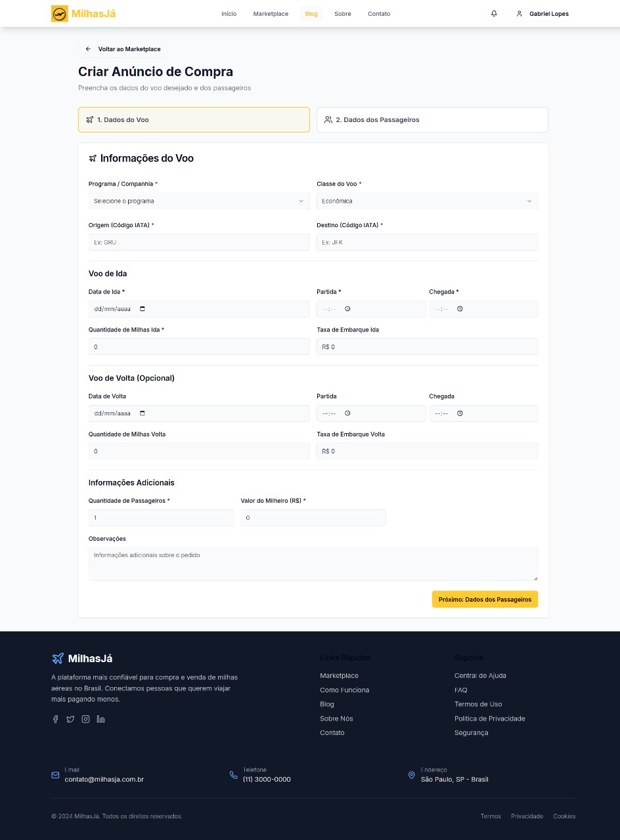
Task: Click the notification bell icon
Action: (x=494, y=14)
